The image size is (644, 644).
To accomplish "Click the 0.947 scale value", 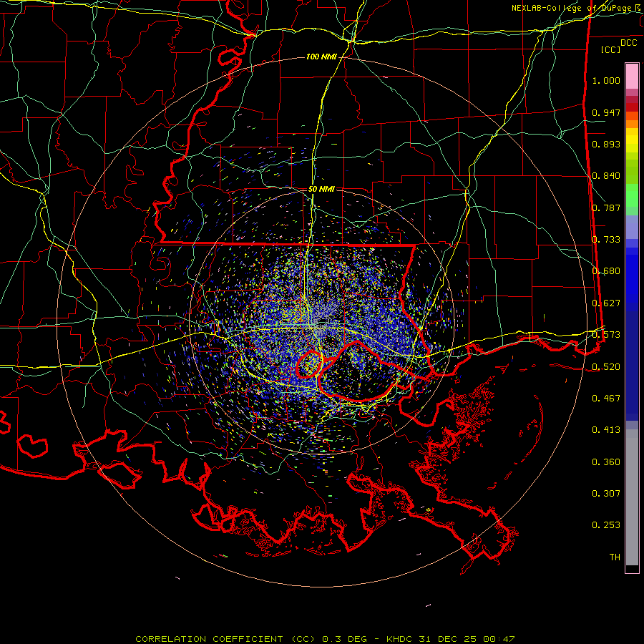I will click(x=606, y=112).
